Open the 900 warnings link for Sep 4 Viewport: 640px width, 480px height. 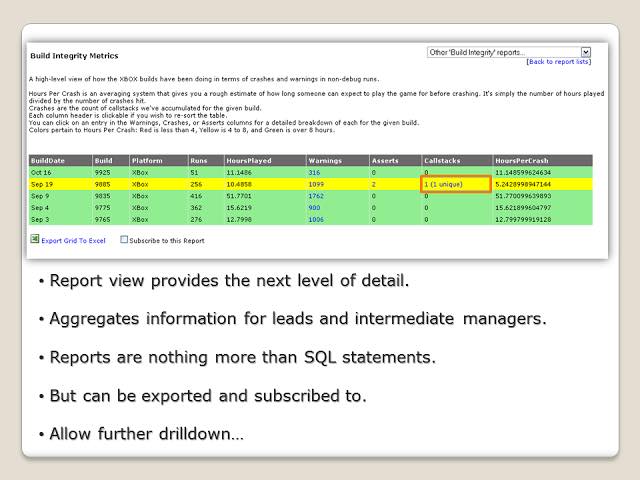[x=315, y=207]
